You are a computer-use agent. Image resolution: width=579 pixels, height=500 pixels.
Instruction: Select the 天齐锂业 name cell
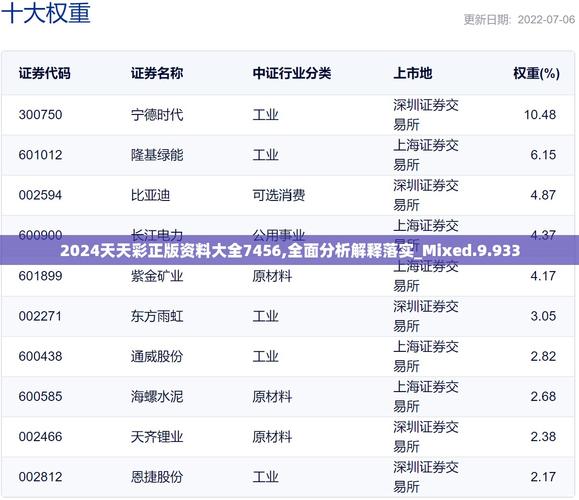click(157, 437)
